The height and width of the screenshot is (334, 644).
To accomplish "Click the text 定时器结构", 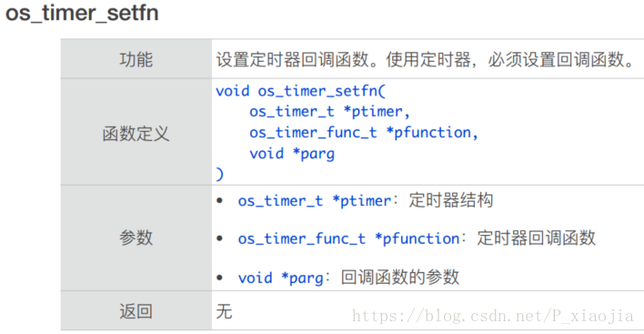I will pos(450,200).
